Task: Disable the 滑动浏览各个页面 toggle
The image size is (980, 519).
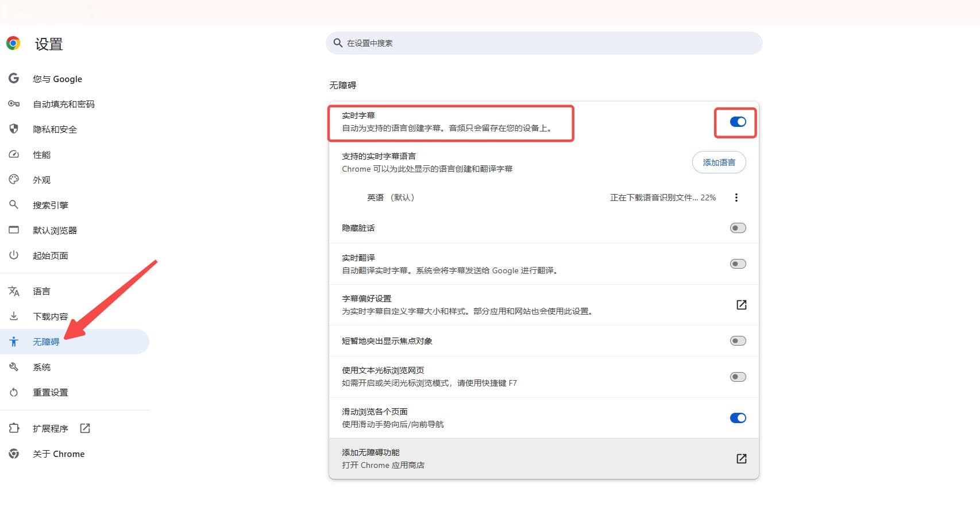Action: (x=738, y=418)
